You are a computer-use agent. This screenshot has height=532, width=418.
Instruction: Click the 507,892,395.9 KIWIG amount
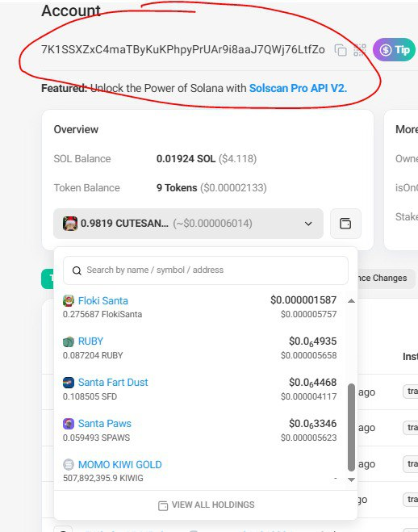(103, 479)
